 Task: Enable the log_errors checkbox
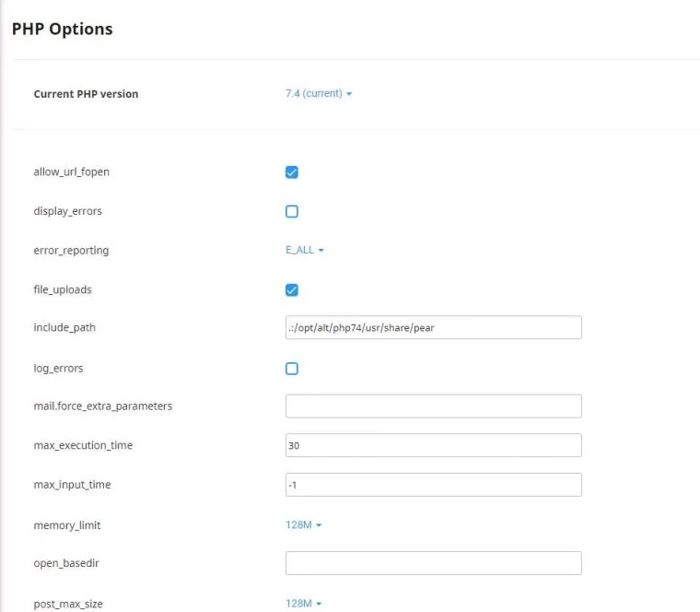(x=292, y=369)
